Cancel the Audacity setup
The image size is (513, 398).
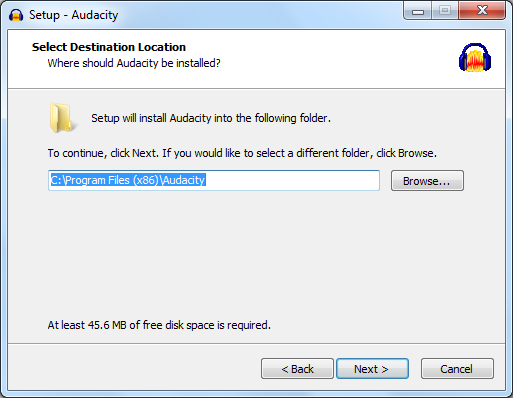click(x=457, y=369)
